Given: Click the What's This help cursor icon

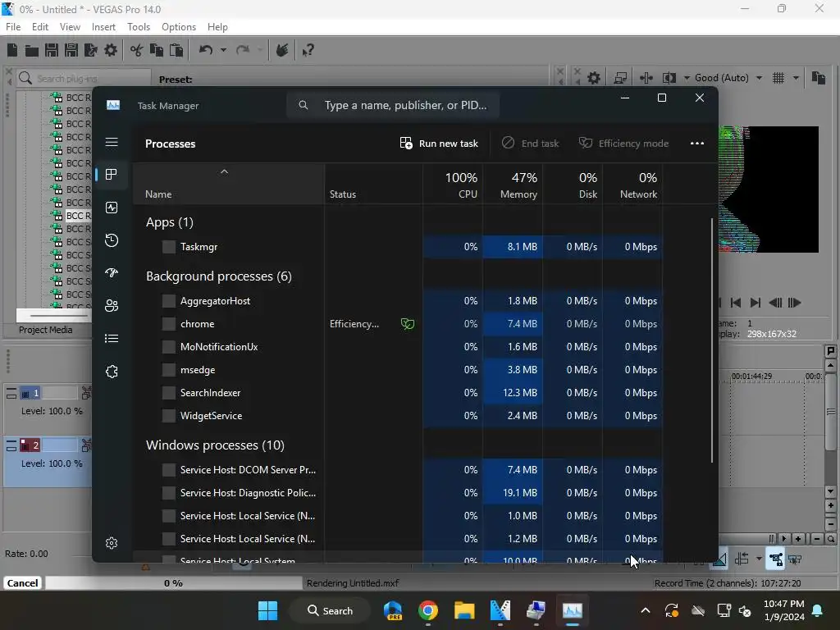Looking at the screenshot, I should [x=308, y=50].
